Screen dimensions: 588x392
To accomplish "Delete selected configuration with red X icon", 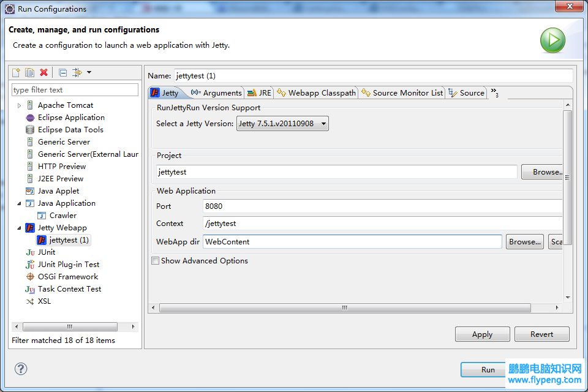I will pyautogui.click(x=44, y=72).
